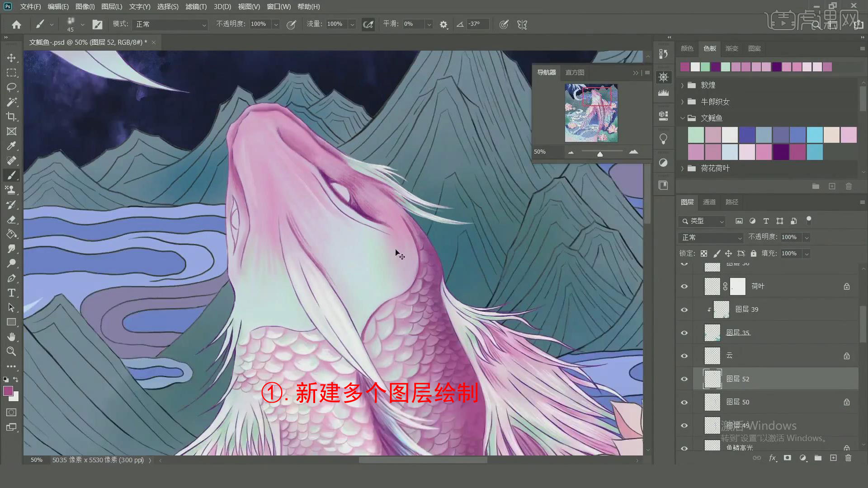Image resolution: width=868 pixels, height=488 pixels.
Task: Expand the 敦煌 swatch folder
Action: click(x=682, y=85)
